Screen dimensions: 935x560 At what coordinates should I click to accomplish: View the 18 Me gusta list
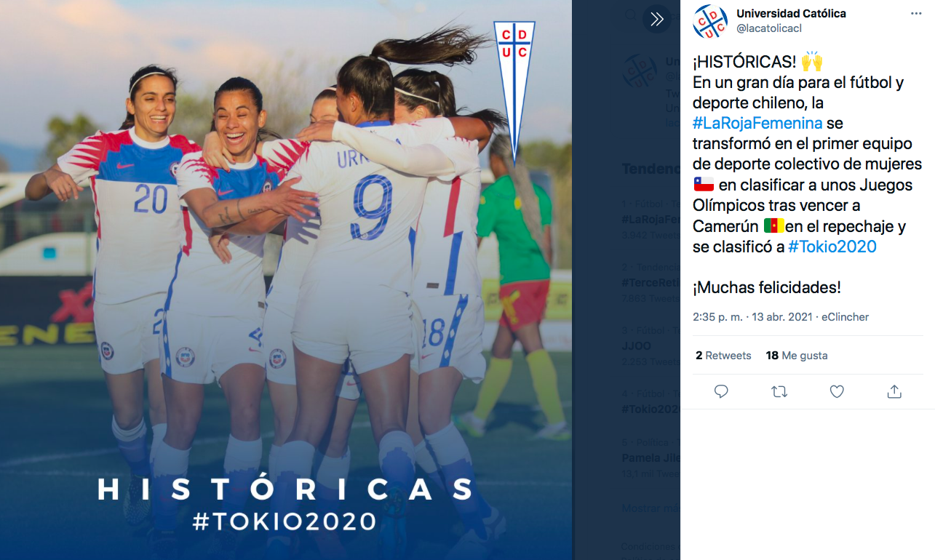point(797,356)
